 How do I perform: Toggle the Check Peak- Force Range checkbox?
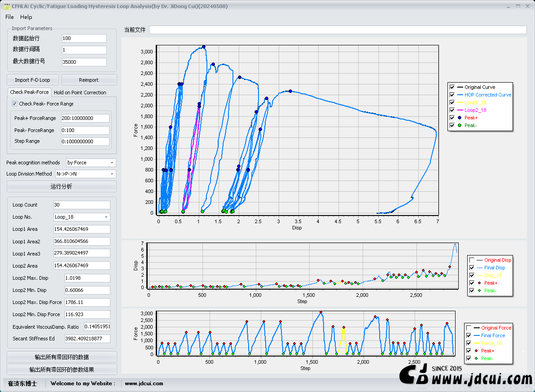click(x=14, y=103)
